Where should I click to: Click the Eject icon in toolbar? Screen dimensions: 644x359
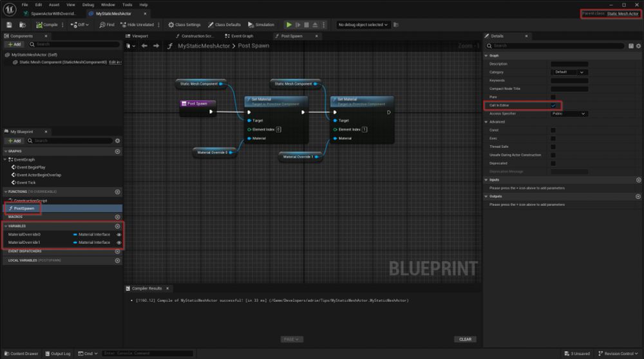[315, 25]
